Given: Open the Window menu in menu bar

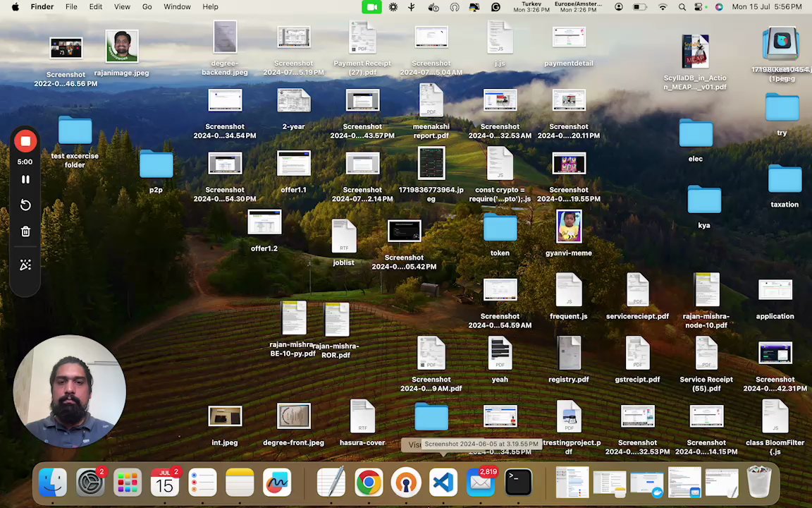Looking at the screenshot, I should point(177,7).
